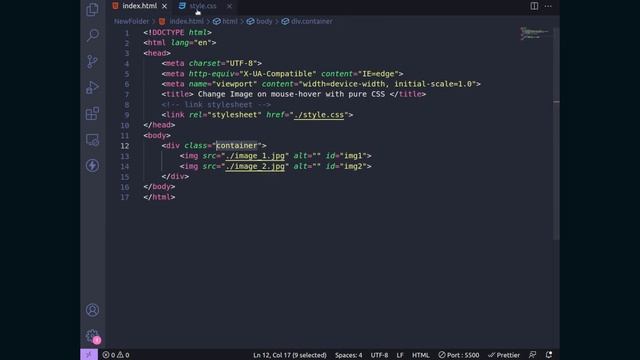Screen dimensions: 640x360
Task: Click Ln 12, Col 17 status entry
Action: pyautogui.click(x=290, y=355)
